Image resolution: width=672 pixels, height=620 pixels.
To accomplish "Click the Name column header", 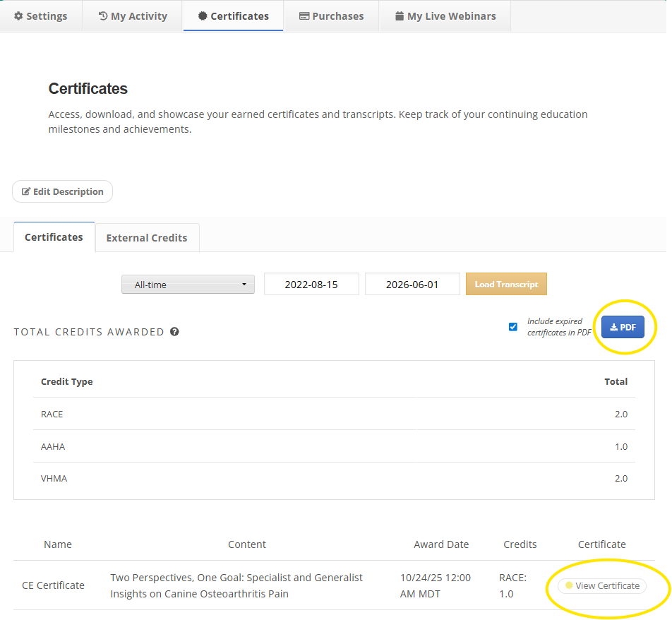I will [58, 544].
